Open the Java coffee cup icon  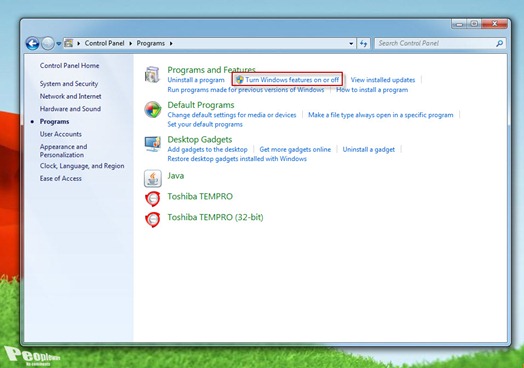coord(153,178)
